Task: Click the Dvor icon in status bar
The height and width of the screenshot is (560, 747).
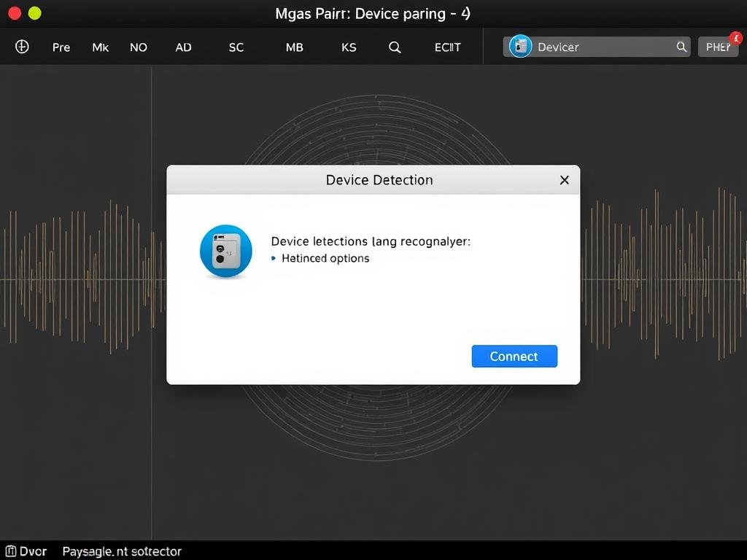Action: pos(10,551)
